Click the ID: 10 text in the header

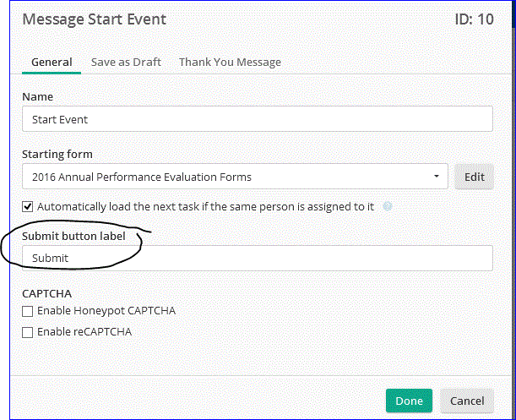[x=473, y=19]
